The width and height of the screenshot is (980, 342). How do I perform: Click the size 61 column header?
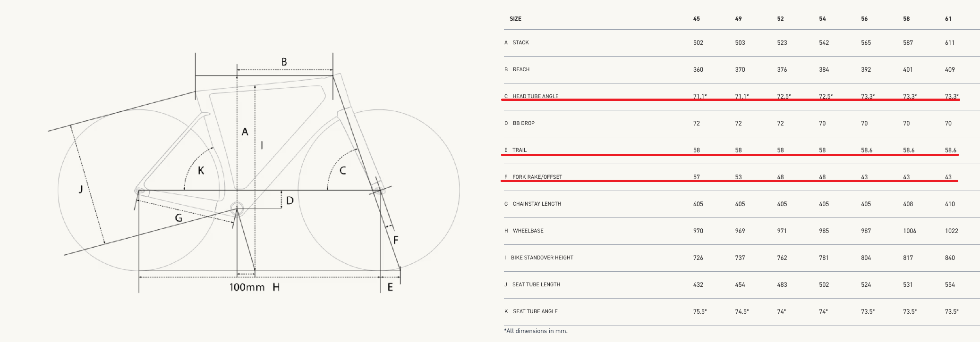(x=948, y=19)
